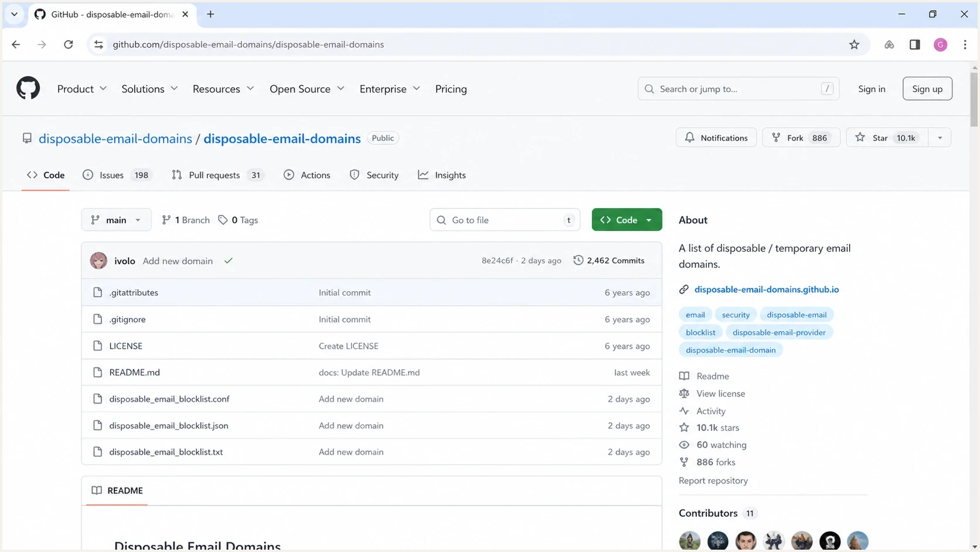Screen dimensions: 980x552
Task: Click the Sign up button
Action: (927, 89)
